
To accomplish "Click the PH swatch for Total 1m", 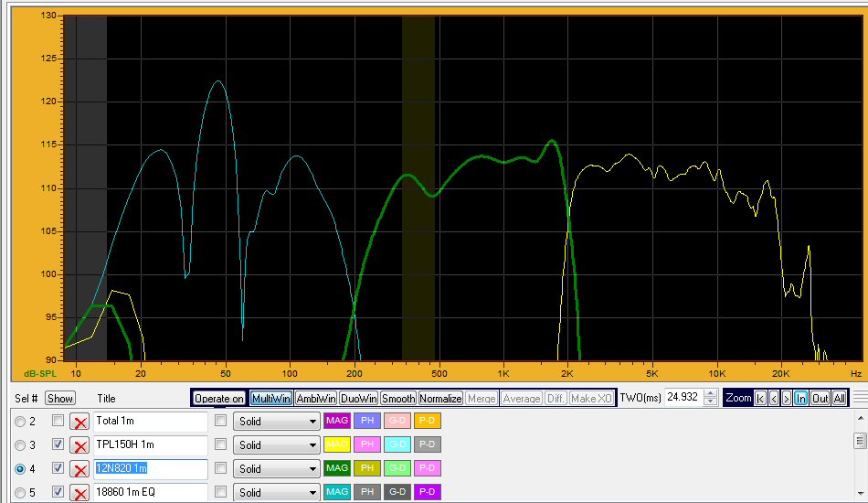I will (367, 421).
